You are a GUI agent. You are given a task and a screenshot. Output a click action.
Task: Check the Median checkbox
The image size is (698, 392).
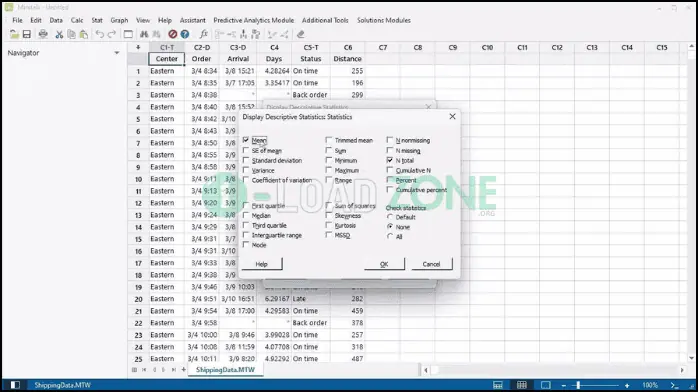click(x=246, y=215)
